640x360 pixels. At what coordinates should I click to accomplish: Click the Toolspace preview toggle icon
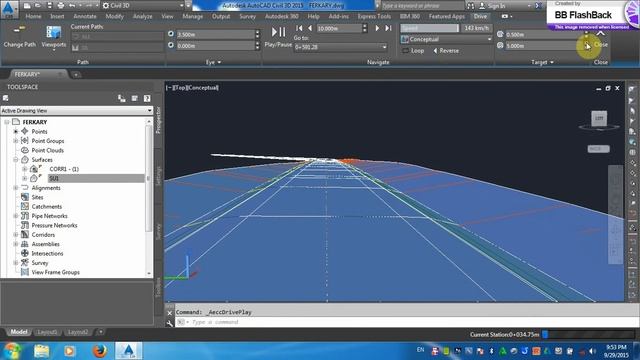pyautogui.click(x=122, y=98)
